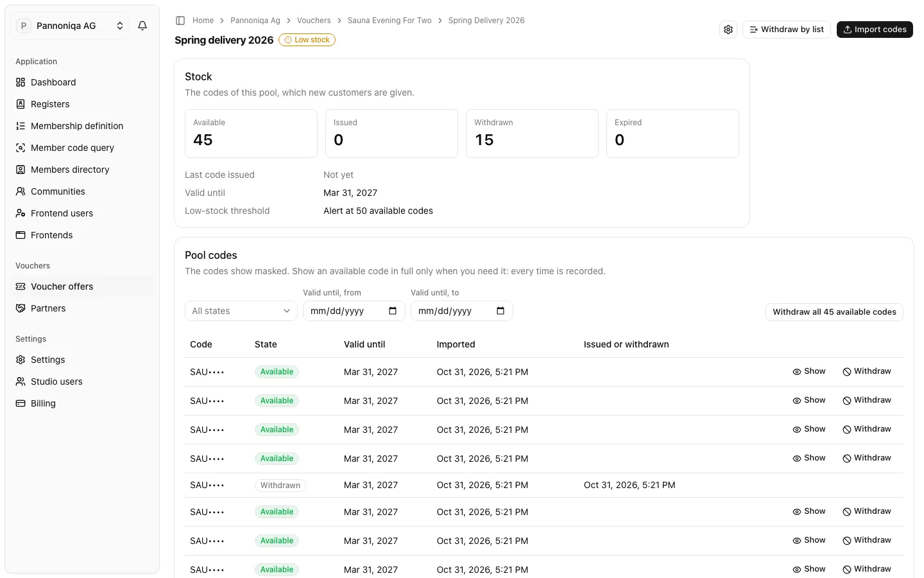Image resolution: width=924 pixels, height=578 pixels.
Task: Click 'Alert at 50 available codes' text
Action: [378, 211]
